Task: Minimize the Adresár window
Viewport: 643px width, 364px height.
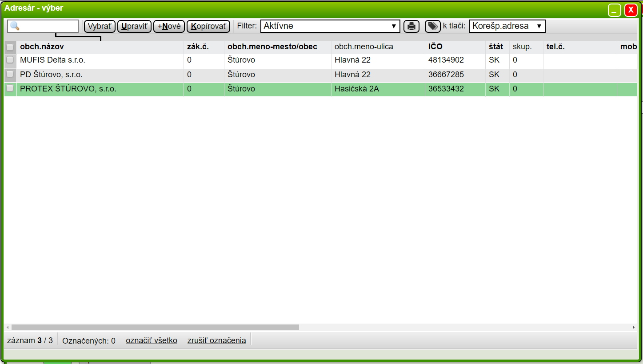Action: tap(615, 11)
